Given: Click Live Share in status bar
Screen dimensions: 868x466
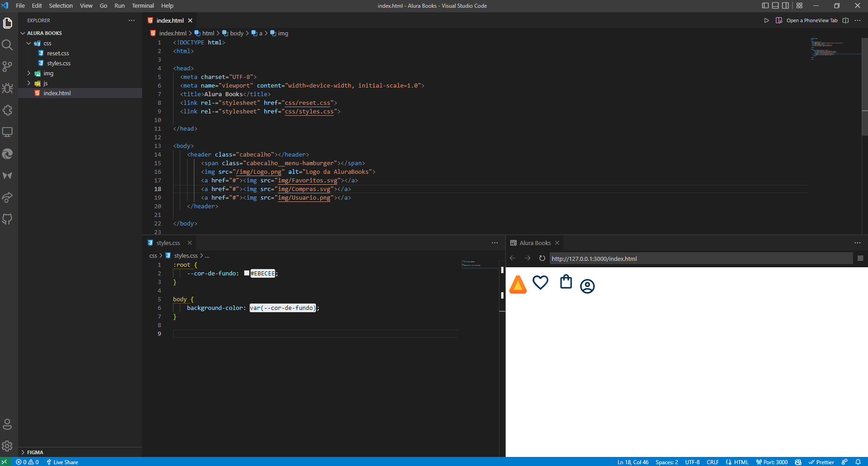Looking at the screenshot, I should pos(62,462).
